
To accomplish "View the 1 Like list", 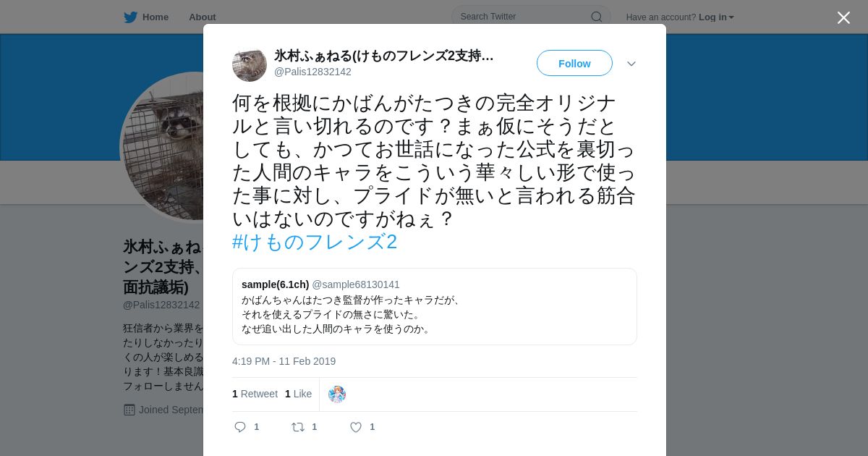I will (x=298, y=394).
